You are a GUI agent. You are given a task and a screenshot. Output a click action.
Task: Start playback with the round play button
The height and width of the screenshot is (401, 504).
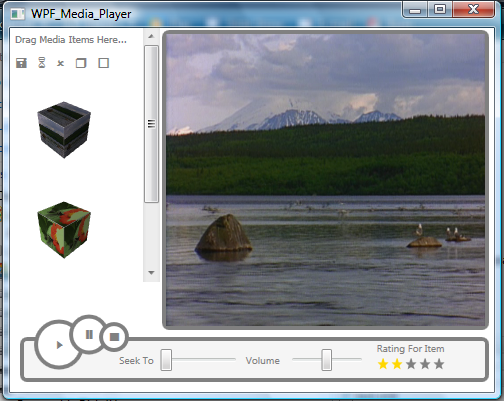point(59,345)
